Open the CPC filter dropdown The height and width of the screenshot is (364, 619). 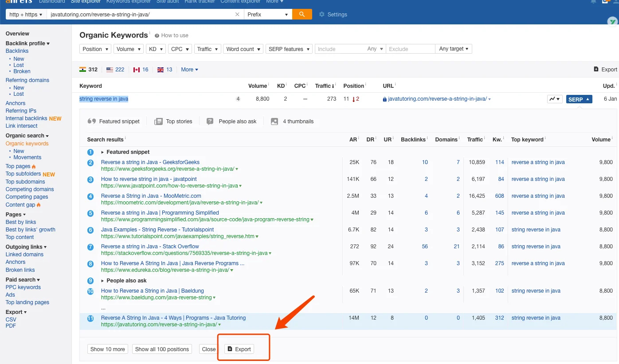(x=180, y=49)
